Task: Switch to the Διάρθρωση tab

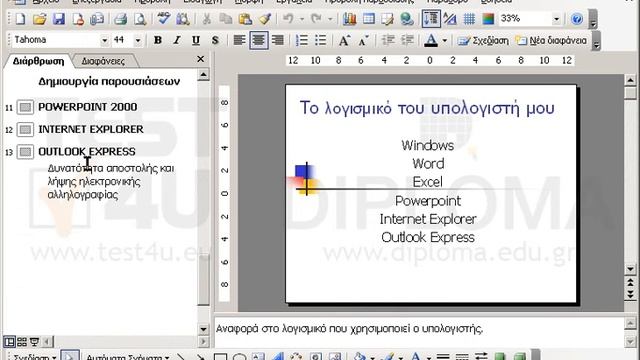Action: click(x=38, y=61)
